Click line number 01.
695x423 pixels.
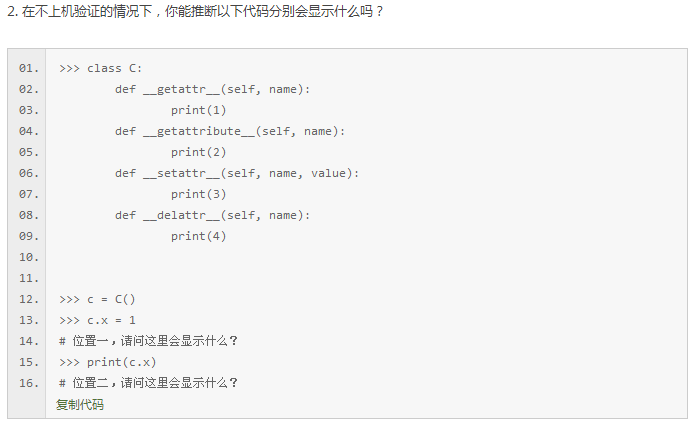[29, 68]
